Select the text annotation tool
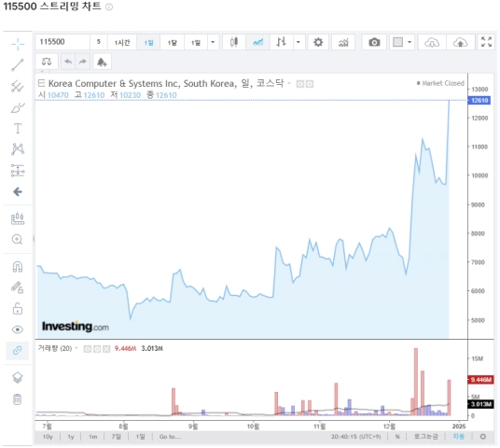This screenshot has width=500, height=448. (18, 128)
